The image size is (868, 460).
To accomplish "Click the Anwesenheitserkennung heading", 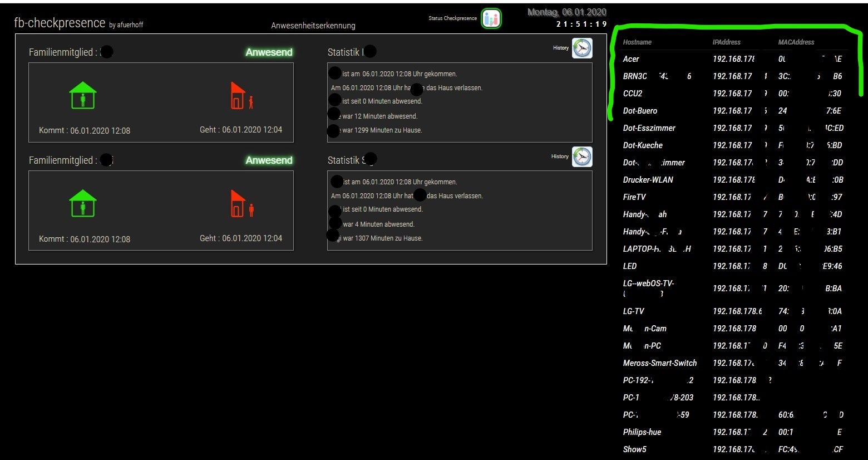I will 313,26.
